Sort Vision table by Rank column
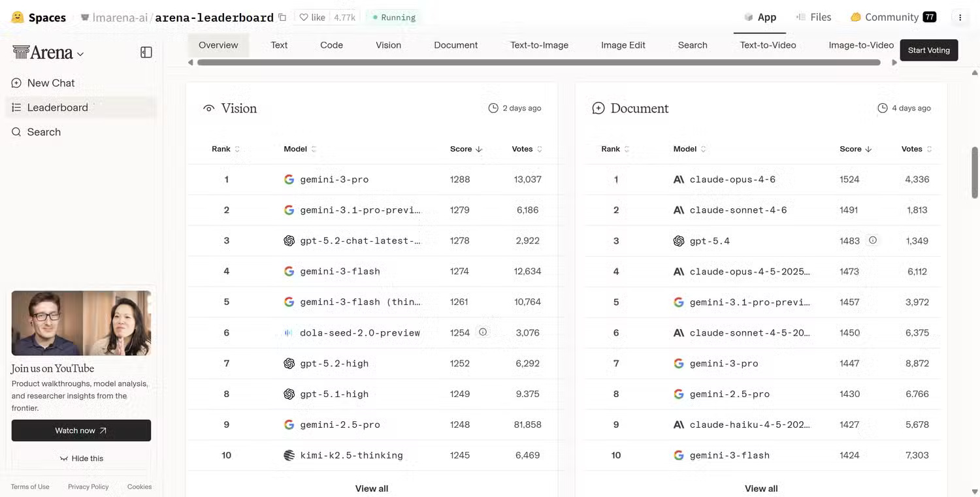 click(225, 149)
